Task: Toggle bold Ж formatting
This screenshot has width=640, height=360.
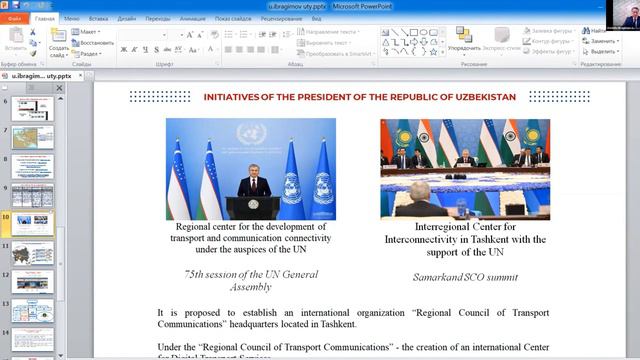Action: point(124,49)
